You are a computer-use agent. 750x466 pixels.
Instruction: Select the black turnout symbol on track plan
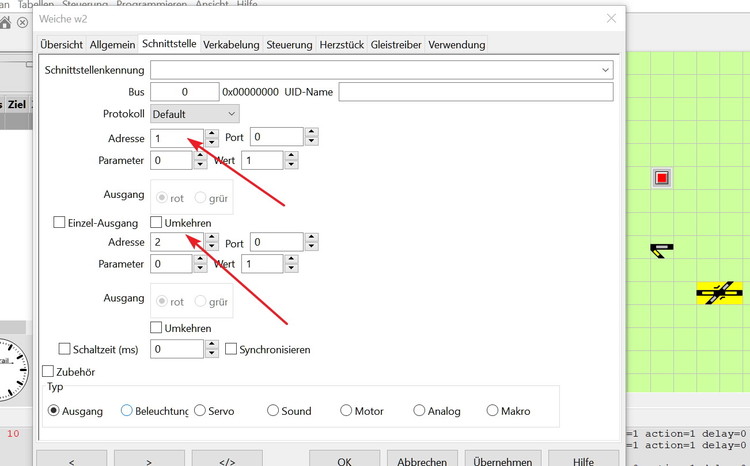(x=662, y=250)
